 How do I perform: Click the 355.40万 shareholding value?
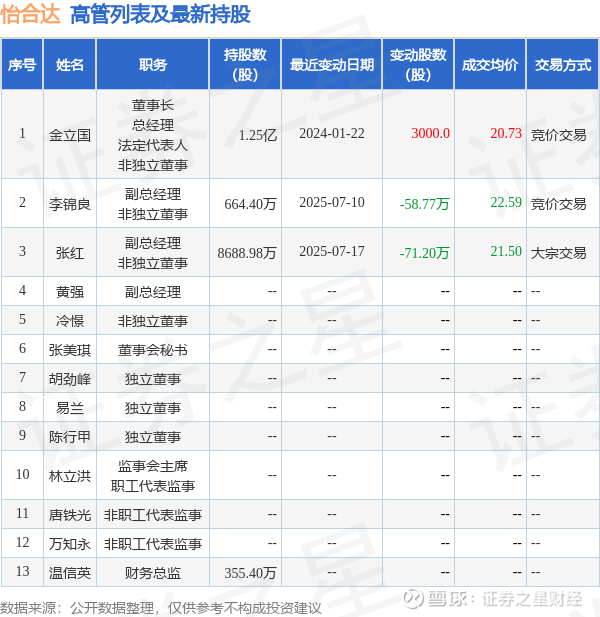pyautogui.click(x=250, y=573)
